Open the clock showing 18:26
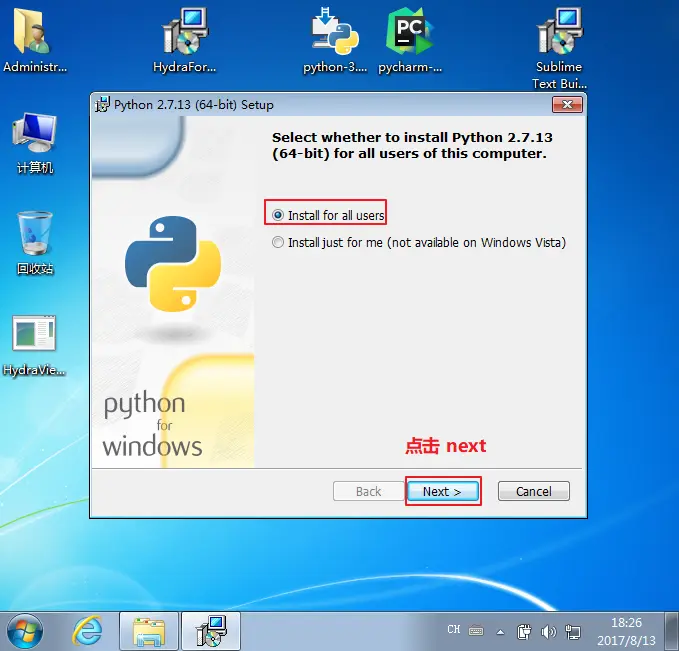 click(x=626, y=632)
